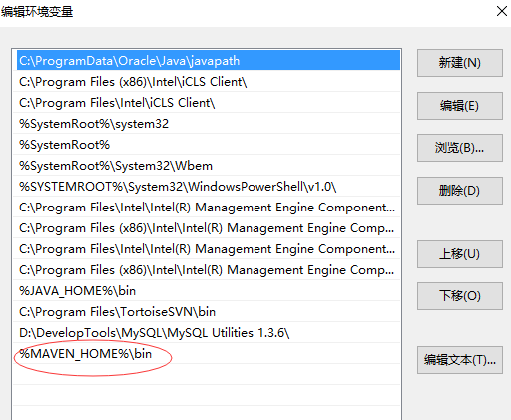Select MySQL Utilities 1.3.6\ path entry
511x420 pixels.
(207, 333)
